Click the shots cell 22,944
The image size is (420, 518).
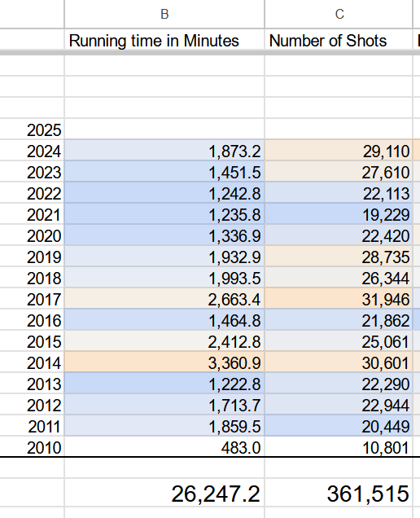[x=339, y=404]
